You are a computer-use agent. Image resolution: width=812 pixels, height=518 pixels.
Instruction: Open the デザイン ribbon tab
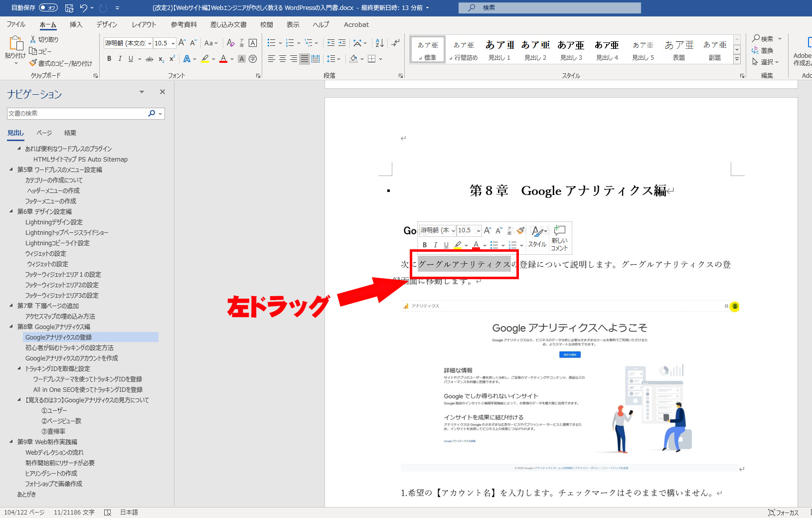[107, 24]
